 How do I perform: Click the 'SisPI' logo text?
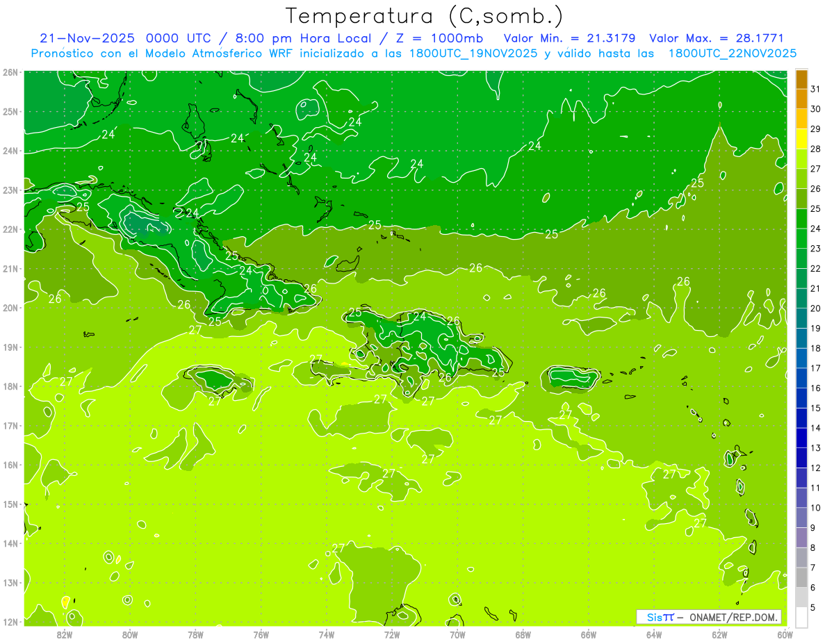(660, 617)
